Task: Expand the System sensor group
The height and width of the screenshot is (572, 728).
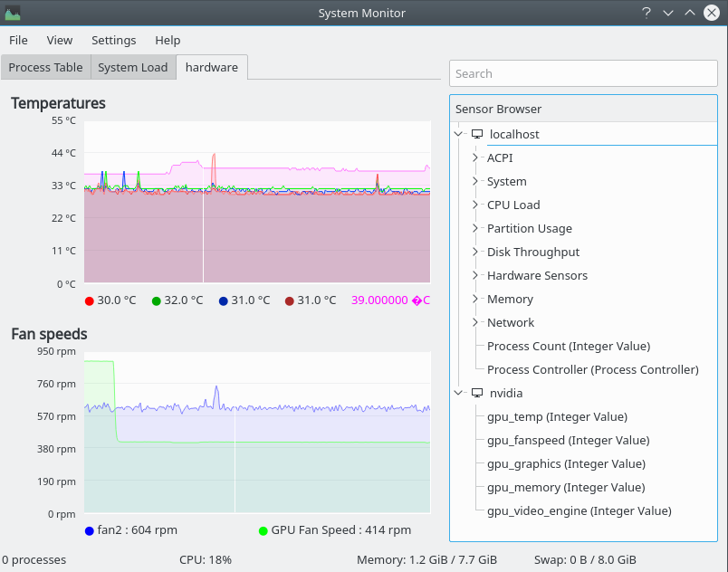Action: [475, 181]
